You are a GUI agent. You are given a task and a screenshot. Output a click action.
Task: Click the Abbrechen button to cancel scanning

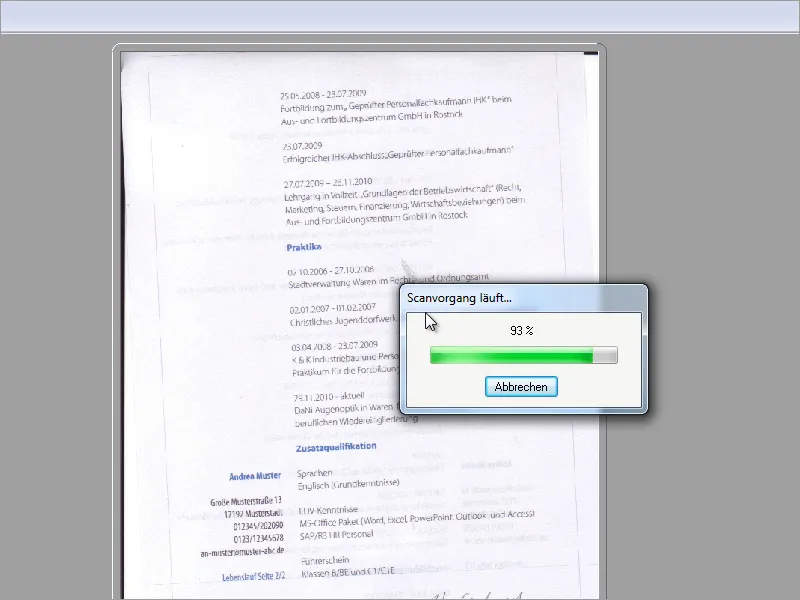(521, 387)
